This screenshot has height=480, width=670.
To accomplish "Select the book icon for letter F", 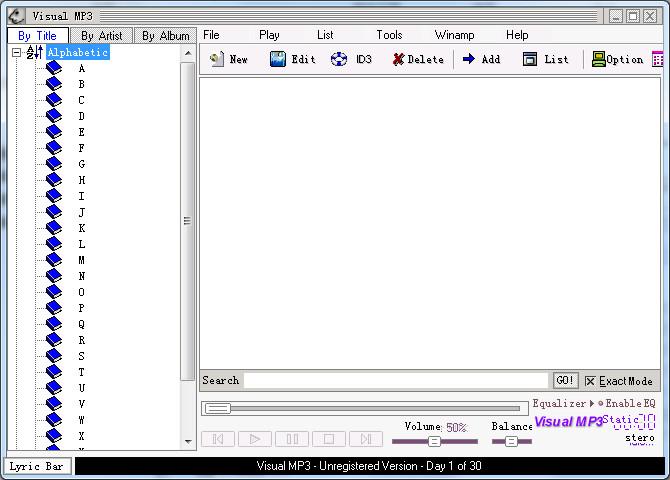I will tap(54, 148).
